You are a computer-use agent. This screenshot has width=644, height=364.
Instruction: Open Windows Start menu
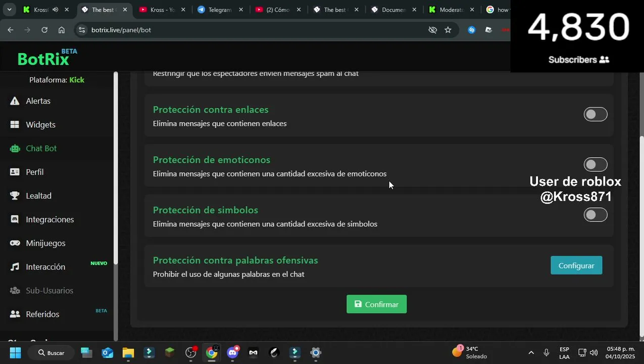click(15, 352)
